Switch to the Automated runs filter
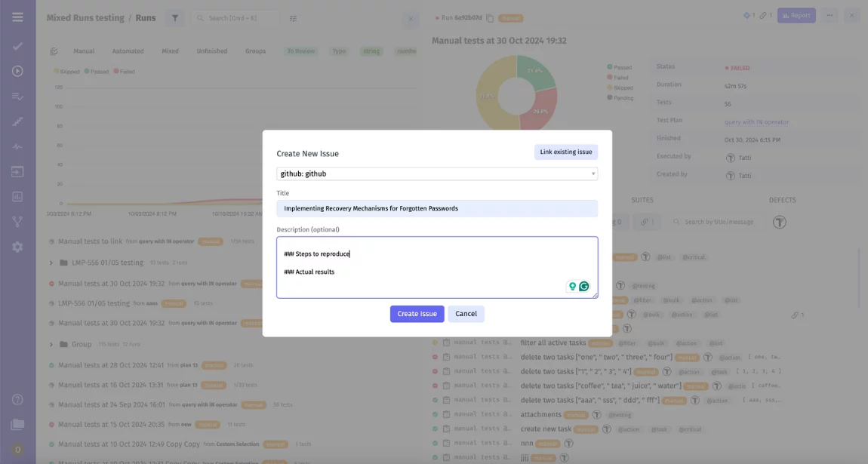 pyautogui.click(x=127, y=51)
